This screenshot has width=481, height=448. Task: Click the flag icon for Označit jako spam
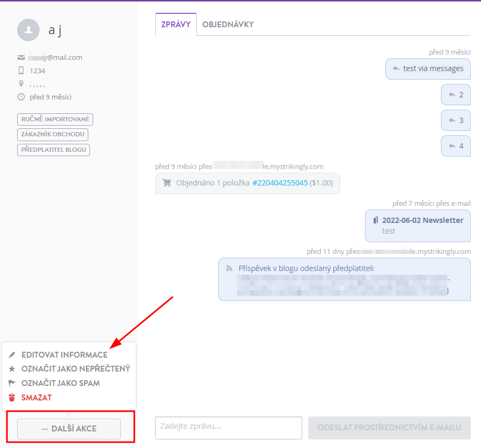[12, 383]
